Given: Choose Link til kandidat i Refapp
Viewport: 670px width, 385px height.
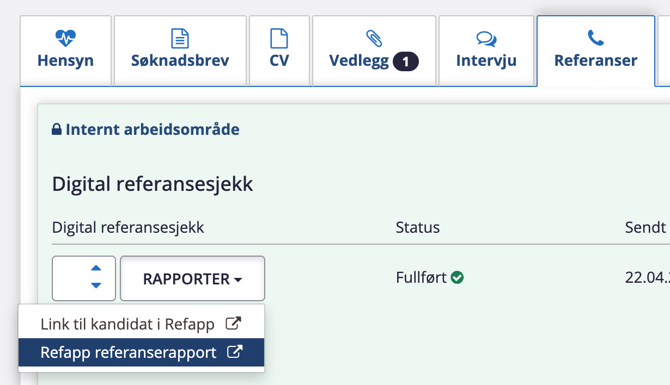Looking at the screenshot, I should (x=141, y=324).
